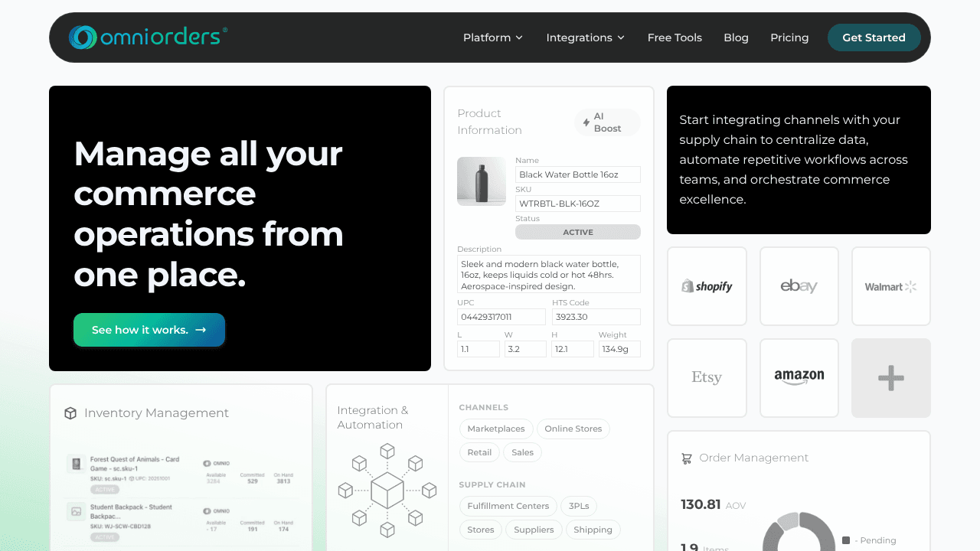Screen dimensions: 980x551
Task: Select the Retail channel tag
Action: coord(479,452)
